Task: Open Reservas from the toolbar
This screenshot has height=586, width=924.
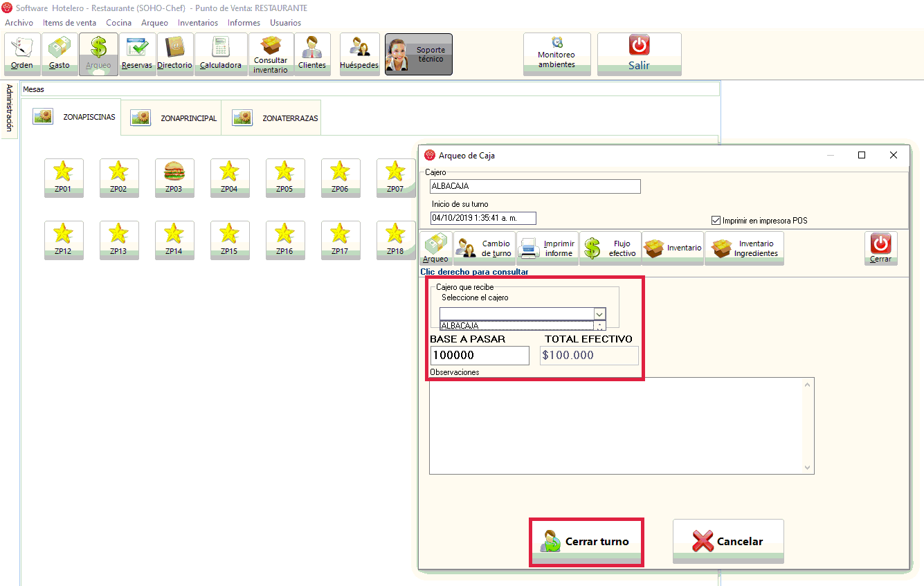Action: [x=136, y=54]
